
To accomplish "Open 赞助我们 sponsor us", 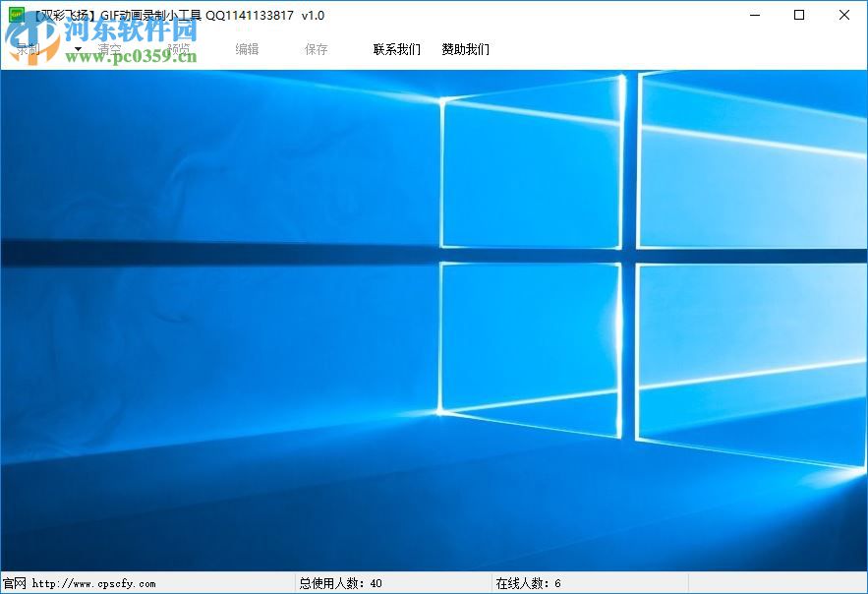I will 466,49.
